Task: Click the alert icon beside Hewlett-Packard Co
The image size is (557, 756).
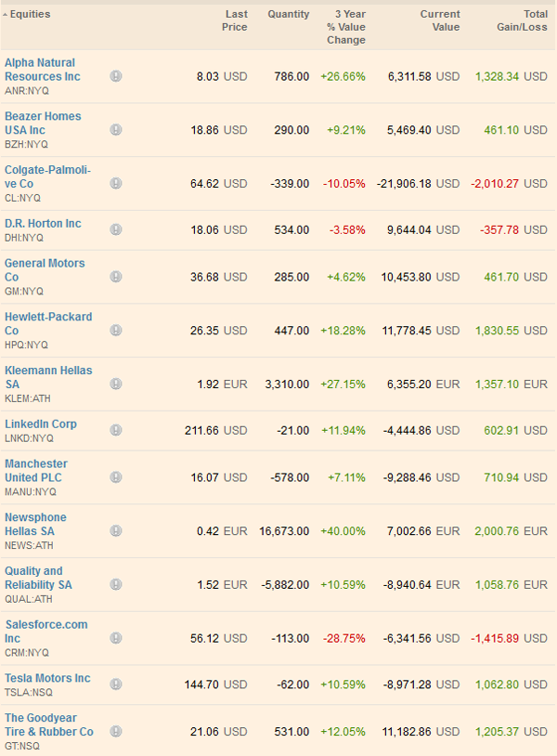Action: pyautogui.click(x=116, y=331)
